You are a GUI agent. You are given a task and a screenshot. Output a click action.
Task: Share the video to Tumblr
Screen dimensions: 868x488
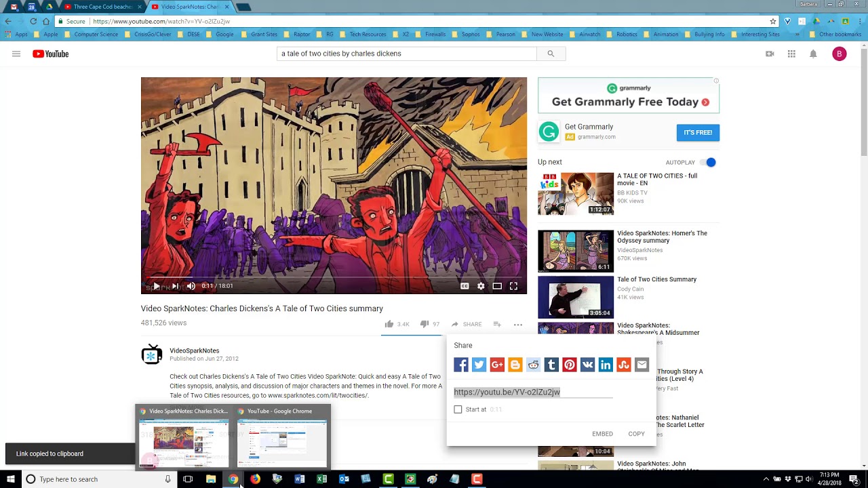pyautogui.click(x=551, y=365)
